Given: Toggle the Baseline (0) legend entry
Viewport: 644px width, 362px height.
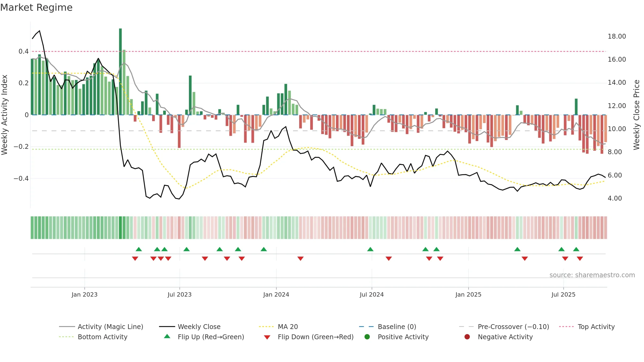Looking at the screenshot, I should coord(387,327).
